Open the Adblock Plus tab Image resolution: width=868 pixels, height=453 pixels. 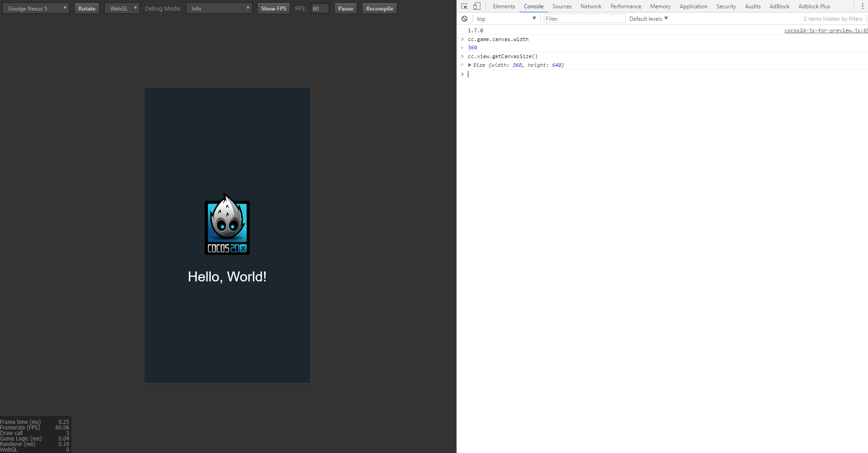pos(814,6)
